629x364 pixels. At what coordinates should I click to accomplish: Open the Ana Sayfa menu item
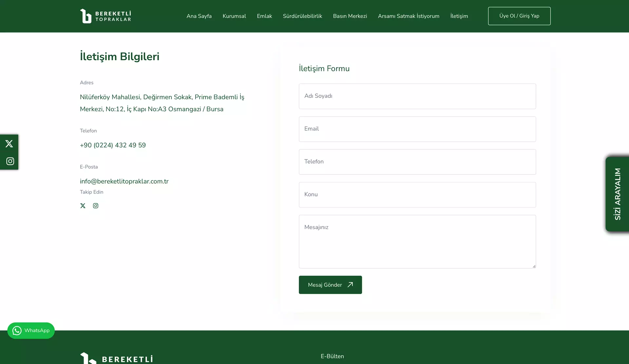(199, 16)
